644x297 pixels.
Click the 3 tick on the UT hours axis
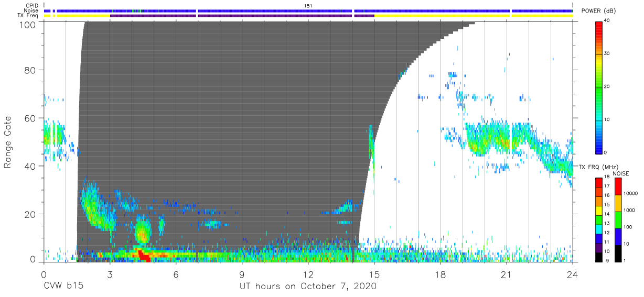click(x=110, y=274)
